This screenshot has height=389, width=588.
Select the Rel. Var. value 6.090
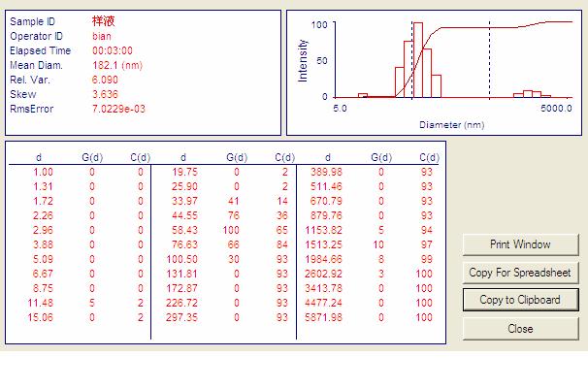pyautogui.click(x=105, y=80)
